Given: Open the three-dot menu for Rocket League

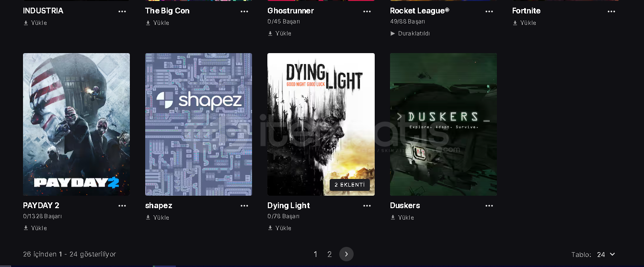Looking at the screenshot, I should [489, 11].
